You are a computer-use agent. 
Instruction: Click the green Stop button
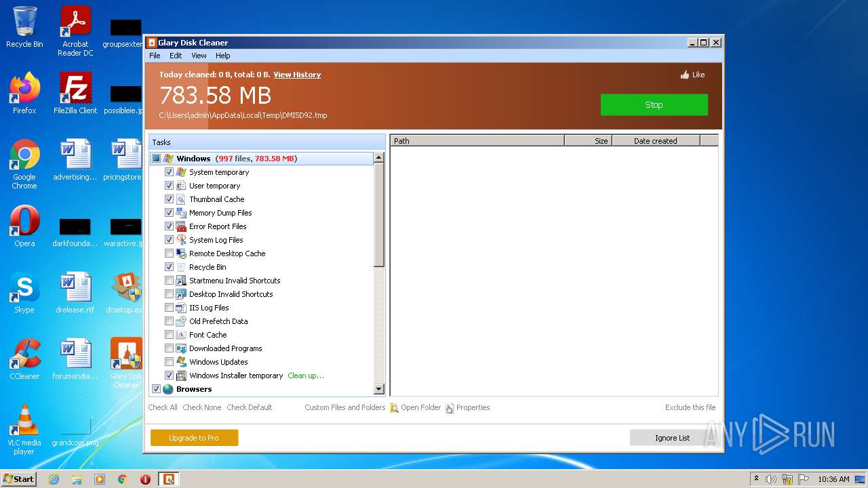click(x=654, y=104)
